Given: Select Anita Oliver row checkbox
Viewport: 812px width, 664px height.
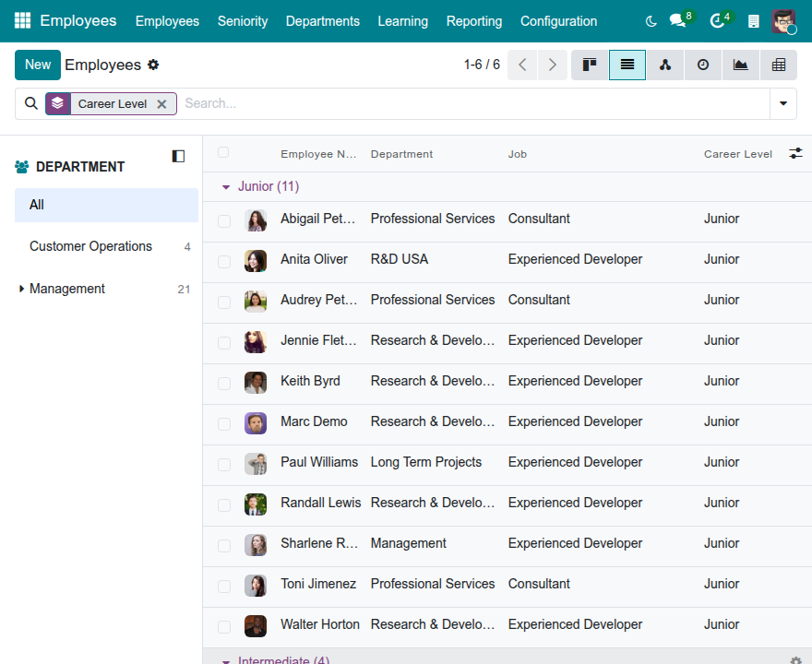Looking at the screenshot, I should coord(224,261).
